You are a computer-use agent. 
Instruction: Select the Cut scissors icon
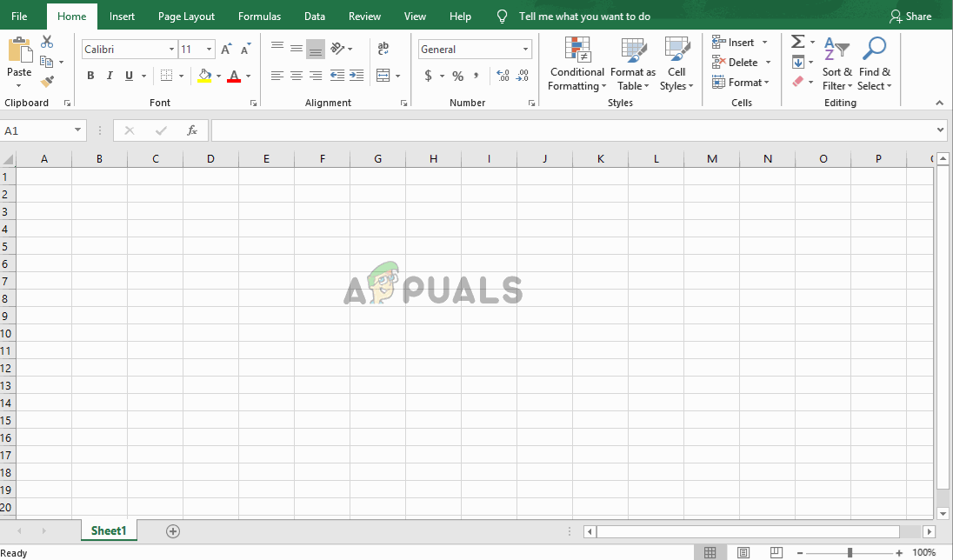pos(46,41)
